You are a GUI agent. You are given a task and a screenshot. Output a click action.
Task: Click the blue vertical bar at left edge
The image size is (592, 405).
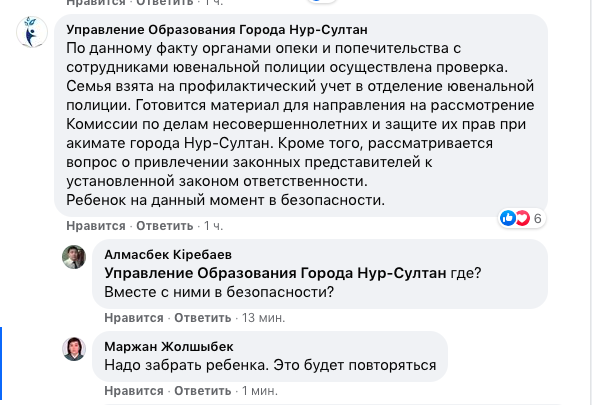(x=1, y=363)
